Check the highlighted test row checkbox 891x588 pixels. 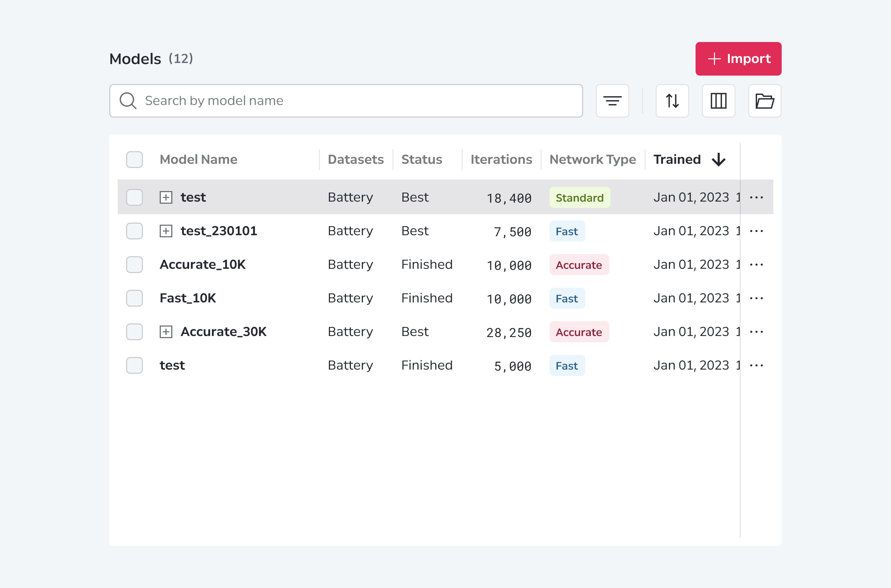coord(134,197)
